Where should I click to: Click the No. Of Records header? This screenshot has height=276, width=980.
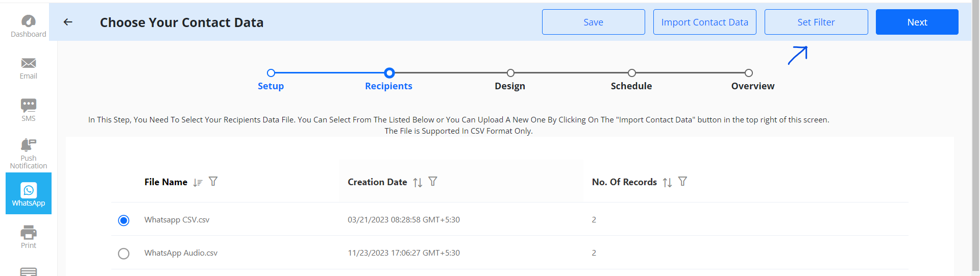[x=624, y=182]
